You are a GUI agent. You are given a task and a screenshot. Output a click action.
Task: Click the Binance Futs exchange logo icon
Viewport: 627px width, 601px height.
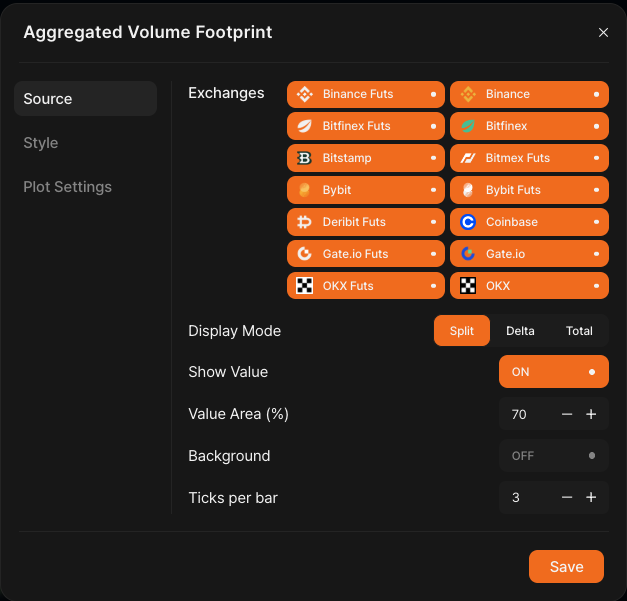point(305,94)
